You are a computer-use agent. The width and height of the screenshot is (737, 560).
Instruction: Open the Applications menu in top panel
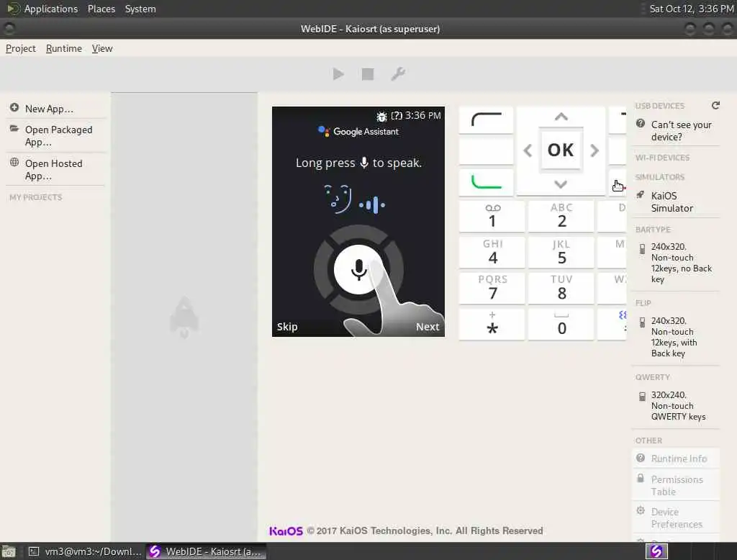coord(51,9)
